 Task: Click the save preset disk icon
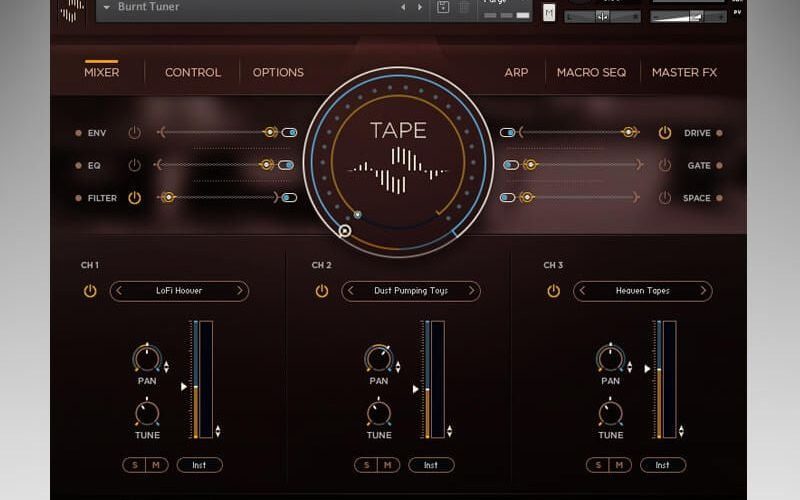point(443,7)
